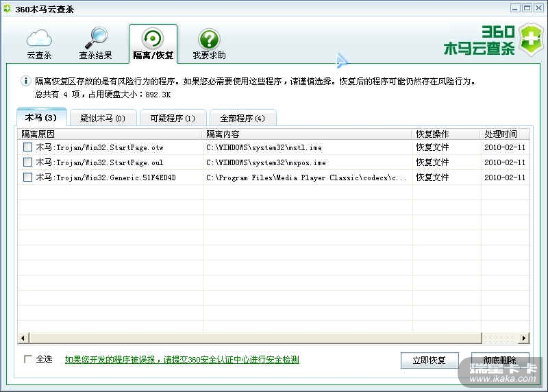Open the 我要求助 help icon
The width and height of the screenshot is (548, 392).
209,39
